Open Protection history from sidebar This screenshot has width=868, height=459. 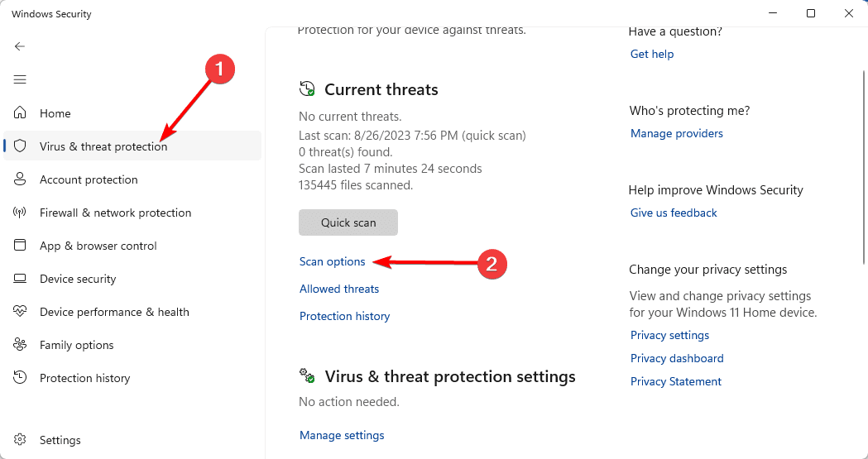coord(132,378)
